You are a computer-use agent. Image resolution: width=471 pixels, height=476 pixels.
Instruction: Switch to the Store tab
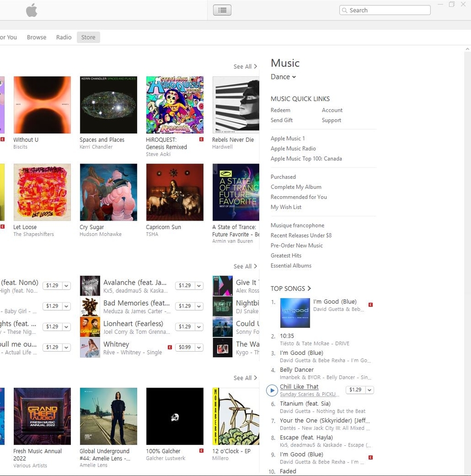point(88,37)
